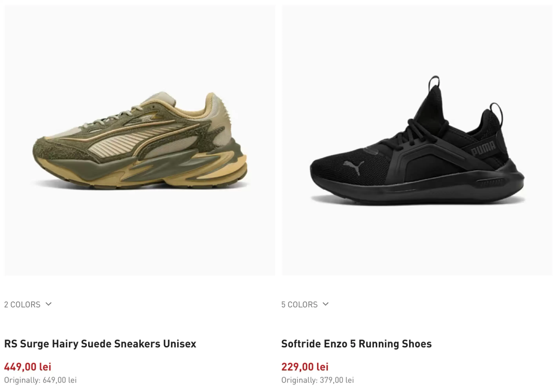Image resolution: width=556 pixels, height=392 pixels.
Task: Click the chevron next to 5 COLORS
Action: [326, 304]
